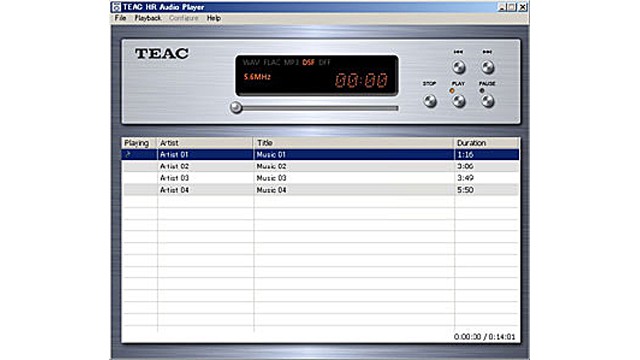Click the TEAC logo on the panel
Viewport: 640px width, 360px height.
(x=162, y=53)
